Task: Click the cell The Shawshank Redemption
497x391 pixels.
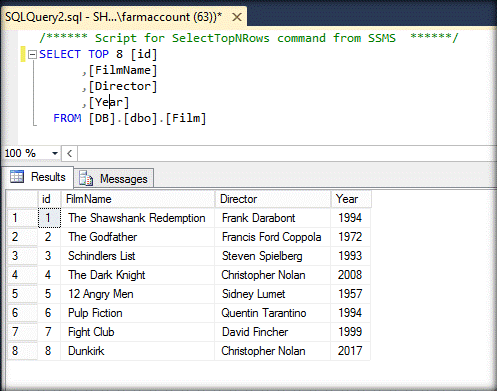Action: (138, 218)
